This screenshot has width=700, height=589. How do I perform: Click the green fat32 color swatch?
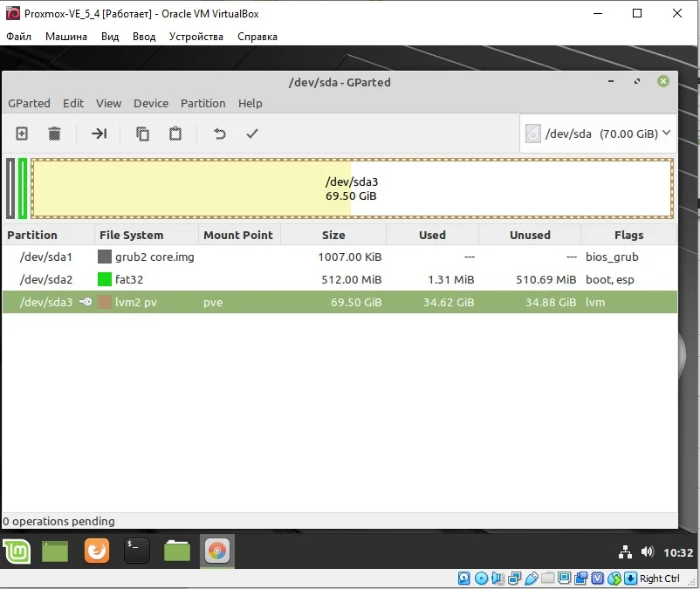pyautogui.click(x=105, y=279)
